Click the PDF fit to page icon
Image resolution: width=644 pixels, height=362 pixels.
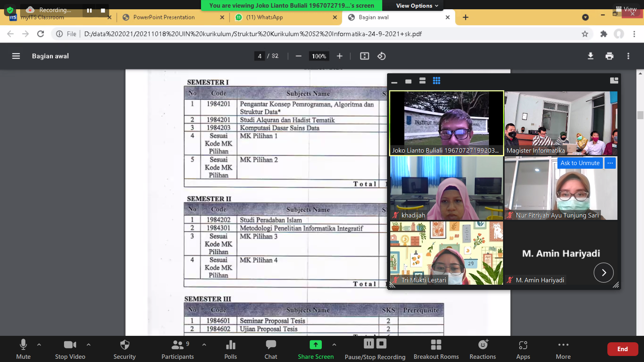tap(364, 56)
